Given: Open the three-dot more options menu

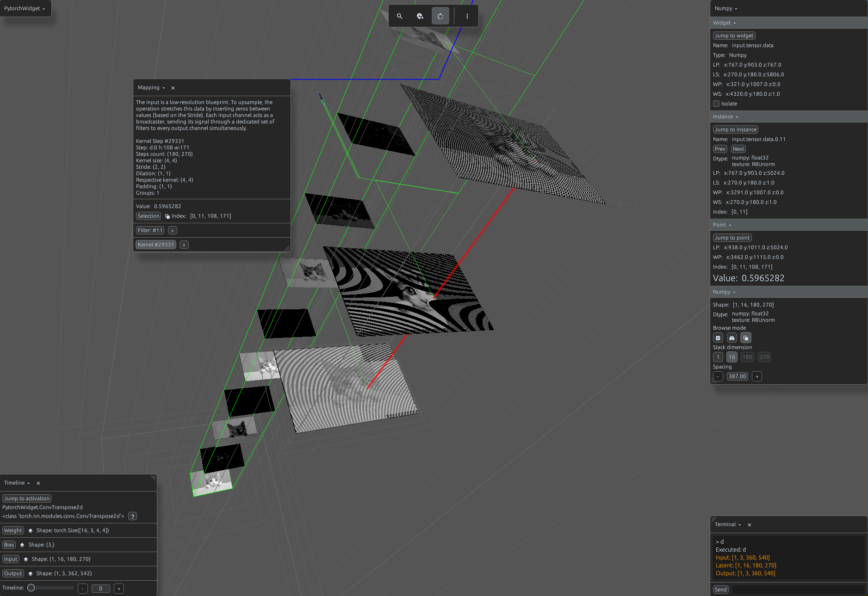Looking at the screenshot, I should 467,16.
